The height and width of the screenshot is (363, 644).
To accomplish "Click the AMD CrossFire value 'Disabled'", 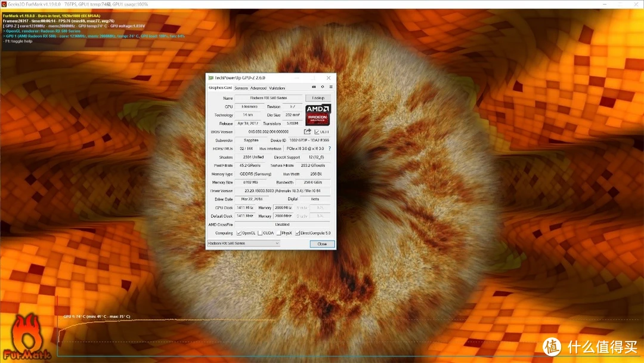I will (283, 224).
